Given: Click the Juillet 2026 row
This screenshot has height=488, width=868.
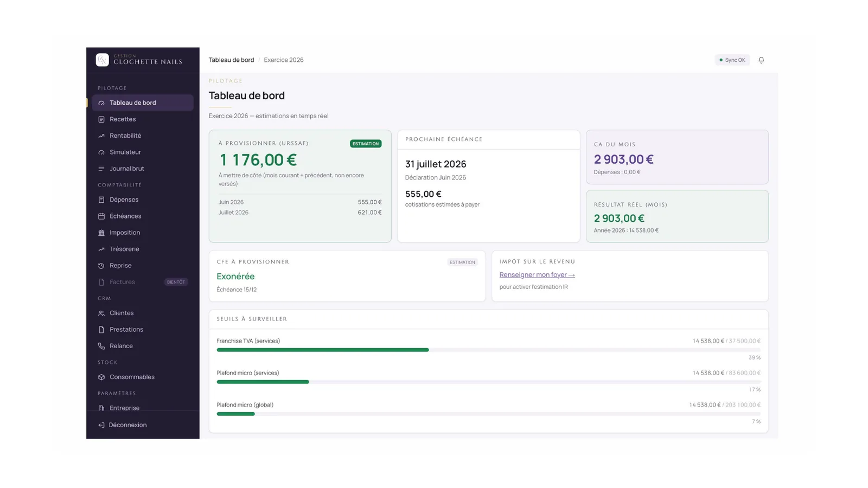Looking at the screenshot, I should pos(300,213).
